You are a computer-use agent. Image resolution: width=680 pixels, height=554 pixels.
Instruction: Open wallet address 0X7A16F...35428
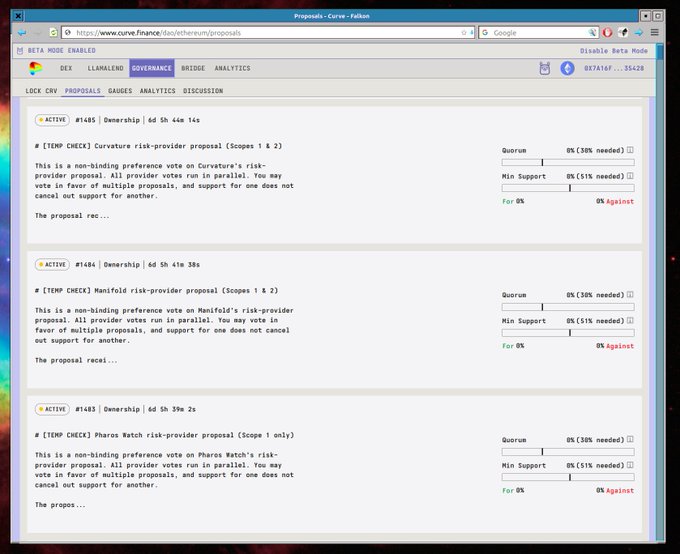(x=614, y=68)
